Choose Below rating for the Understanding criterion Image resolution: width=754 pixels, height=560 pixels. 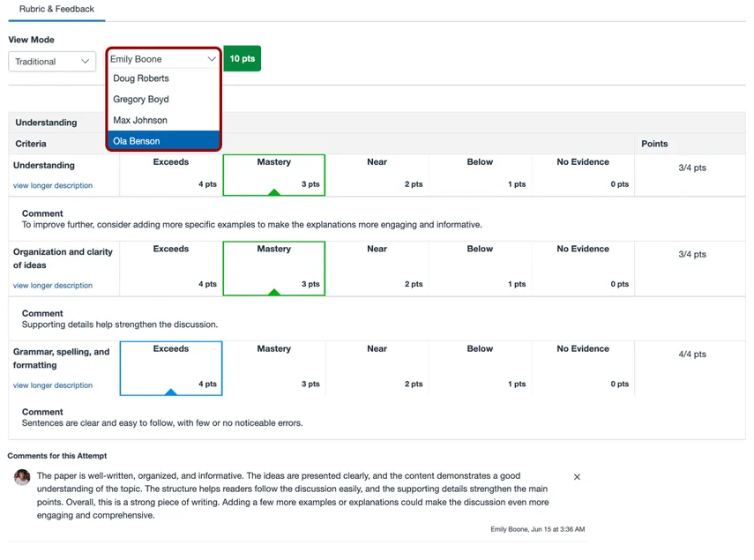click(480, 175)
